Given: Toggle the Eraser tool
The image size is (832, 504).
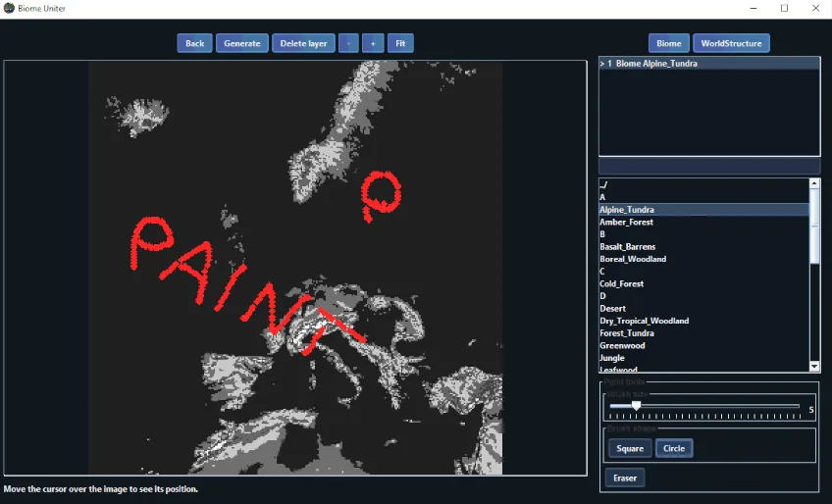Looking at the screenshot, I should point(625,478).
